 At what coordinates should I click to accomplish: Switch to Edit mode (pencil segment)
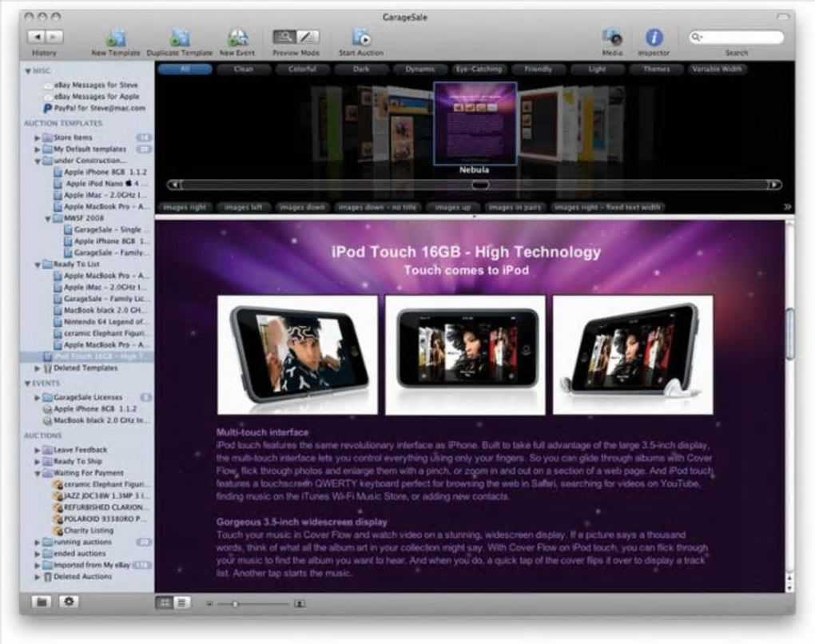(308, 37)
